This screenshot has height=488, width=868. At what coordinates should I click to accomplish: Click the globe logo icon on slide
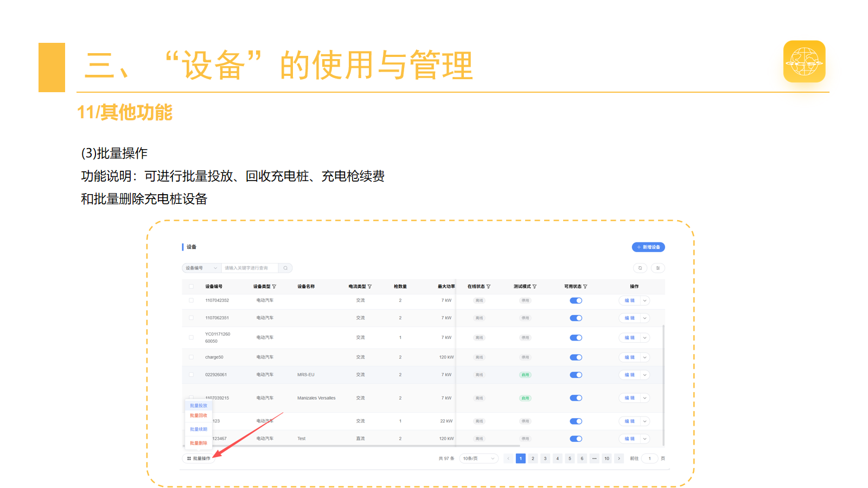click(804, 61)
